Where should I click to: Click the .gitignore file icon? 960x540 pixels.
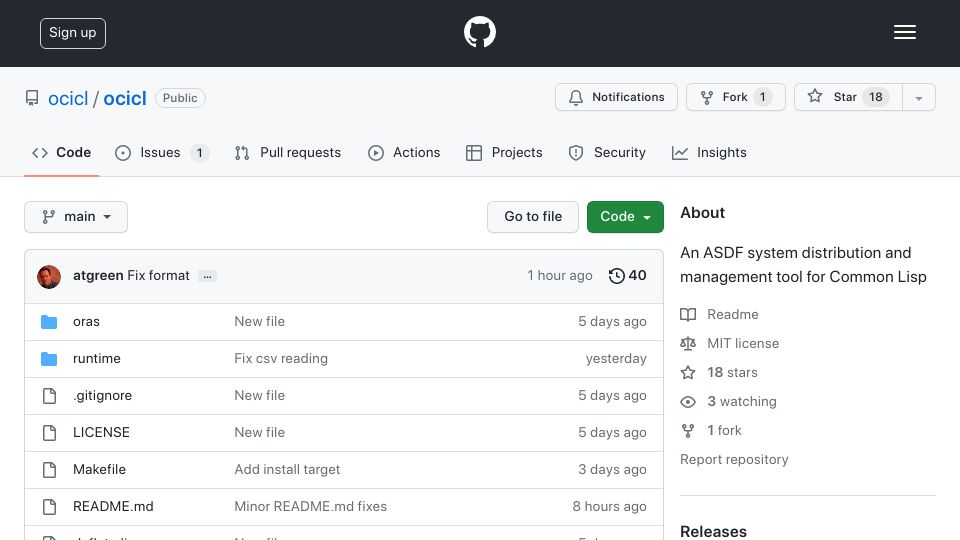50,396
